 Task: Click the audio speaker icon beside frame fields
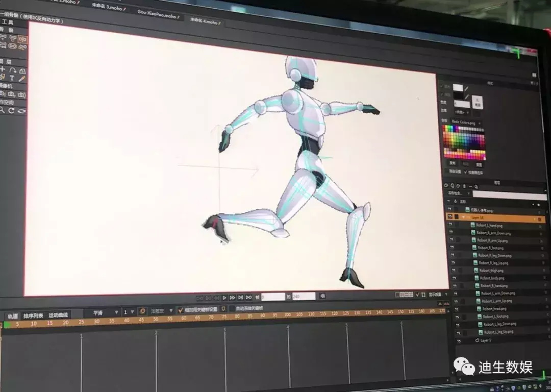pyautogui.click(x=322, y=296)
